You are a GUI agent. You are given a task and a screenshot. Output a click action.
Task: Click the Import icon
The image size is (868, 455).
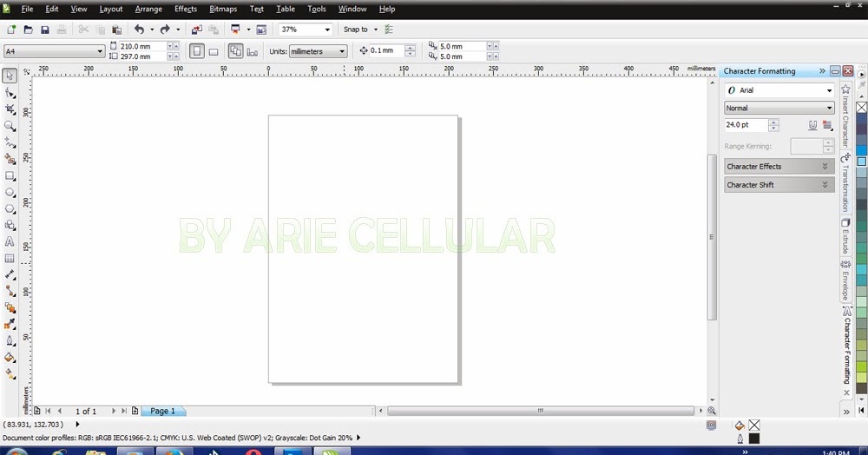coord(196,30)
